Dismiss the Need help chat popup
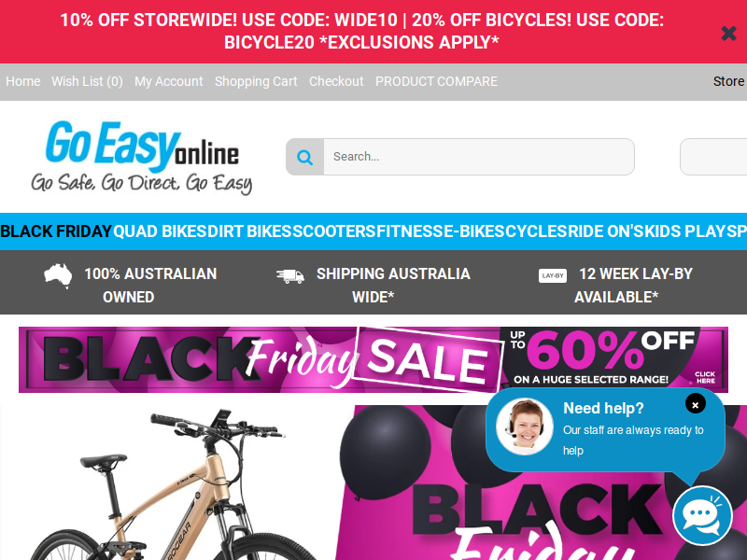 click(695, 404)
